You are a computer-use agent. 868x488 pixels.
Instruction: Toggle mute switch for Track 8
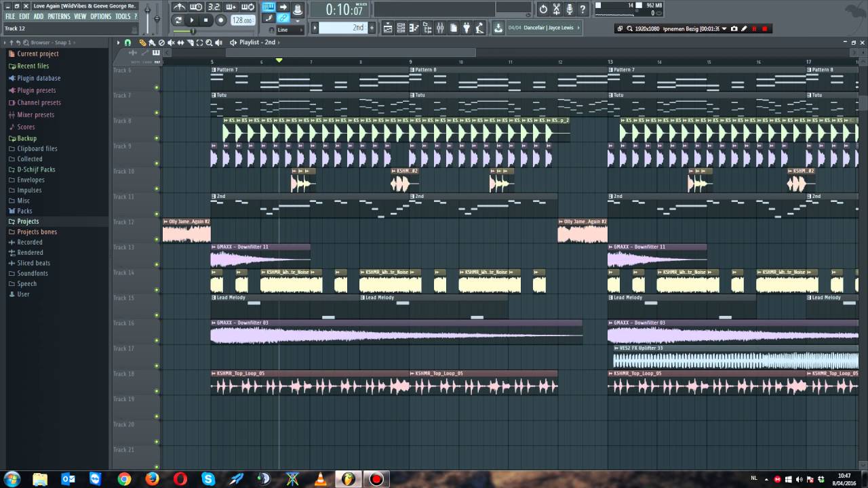tap(157, 138)
